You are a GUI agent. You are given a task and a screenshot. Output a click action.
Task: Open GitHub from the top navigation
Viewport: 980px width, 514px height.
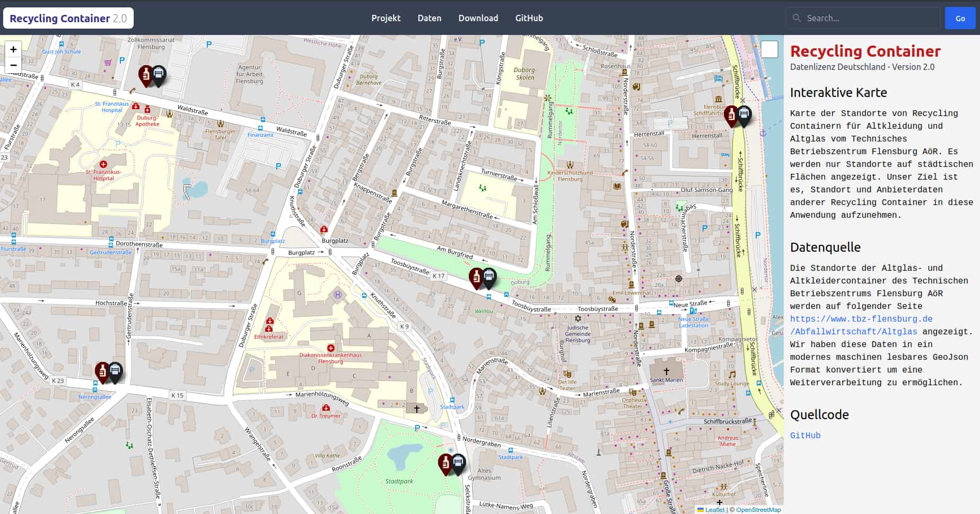coord(529,17)
